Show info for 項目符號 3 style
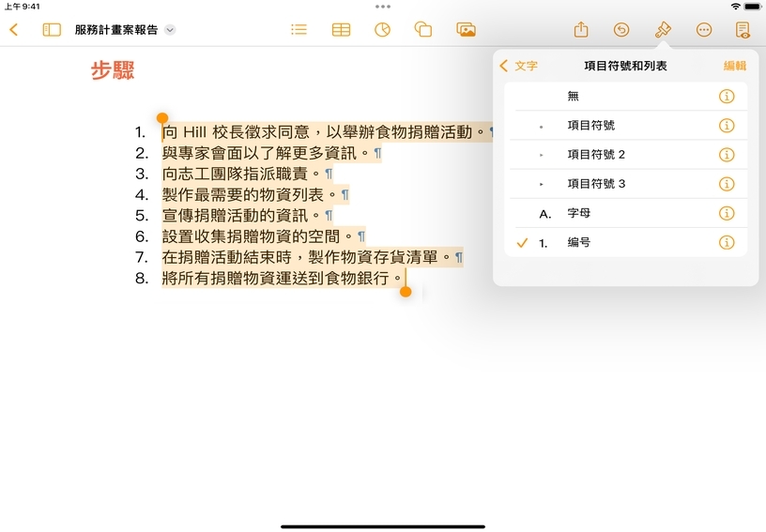Viewport: 766px width, 532px height. tap(726, 184)
